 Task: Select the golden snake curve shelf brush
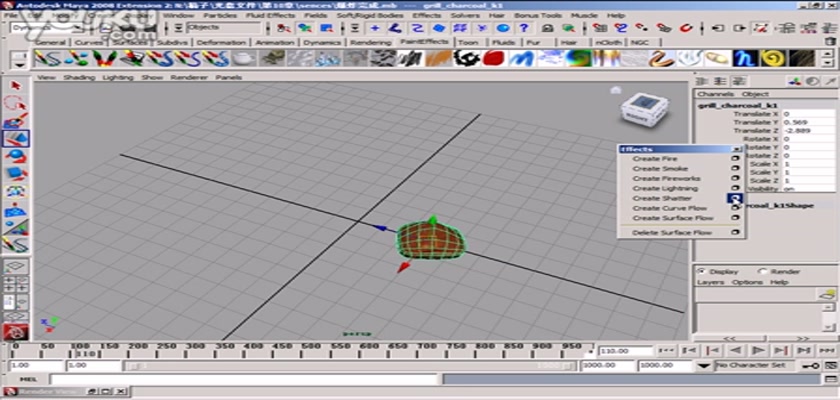[x=662, y=58]
